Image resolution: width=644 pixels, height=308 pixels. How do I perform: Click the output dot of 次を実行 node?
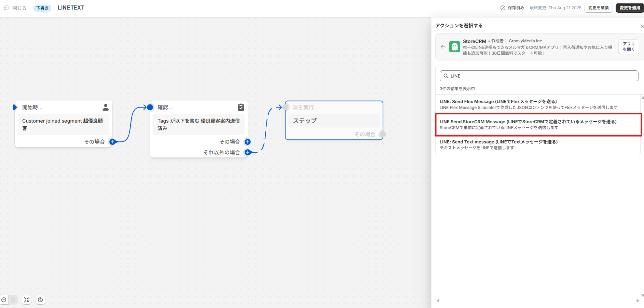pos(383,134)
